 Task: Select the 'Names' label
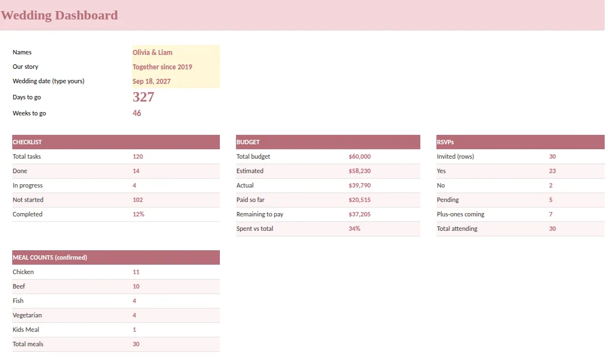22,52
